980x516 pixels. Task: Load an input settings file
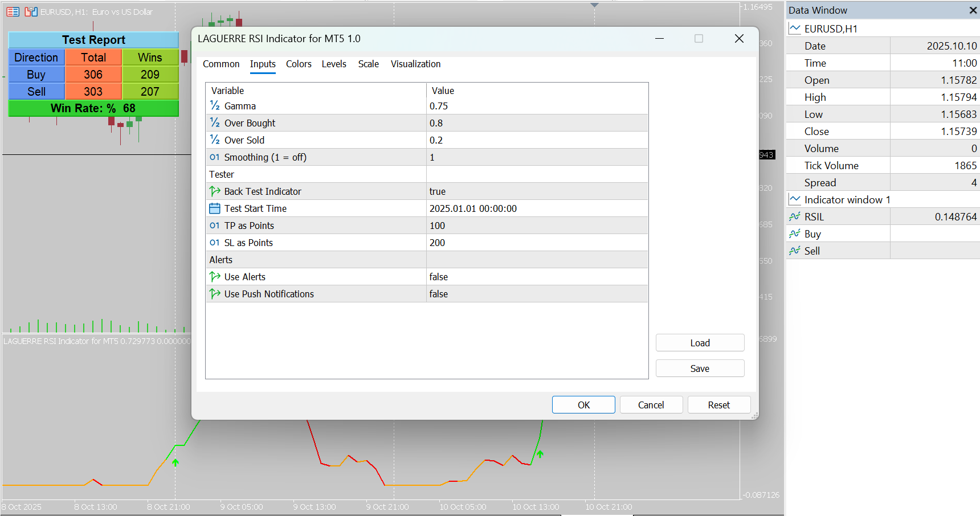(700, 343)
